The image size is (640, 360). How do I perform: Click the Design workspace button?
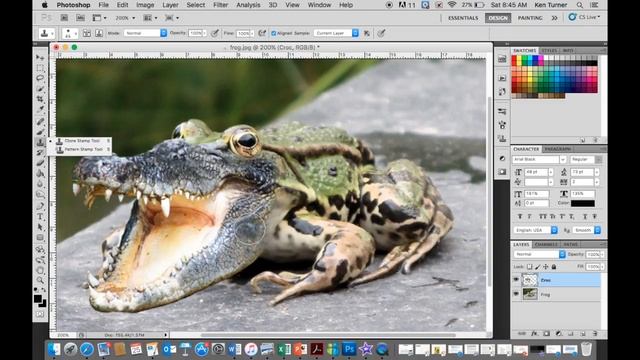tap(498, 18)
